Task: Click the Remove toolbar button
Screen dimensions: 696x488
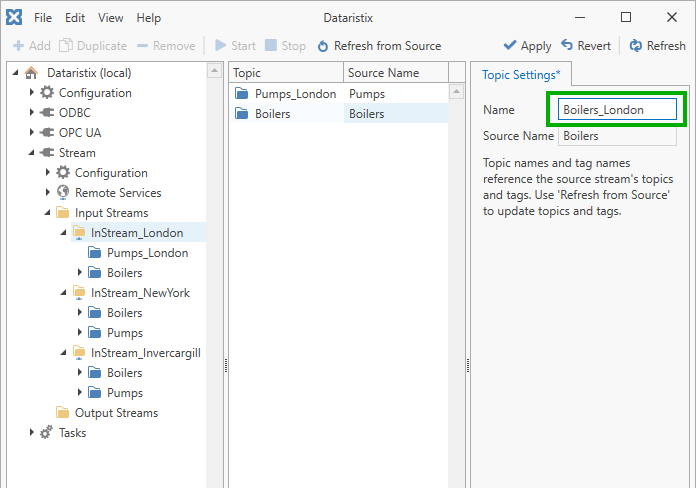Action: pos(166,46)
